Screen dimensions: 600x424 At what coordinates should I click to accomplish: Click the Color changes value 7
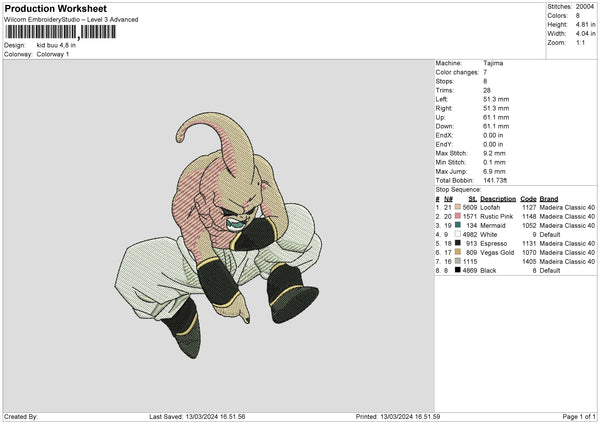[x=485, y=72]
